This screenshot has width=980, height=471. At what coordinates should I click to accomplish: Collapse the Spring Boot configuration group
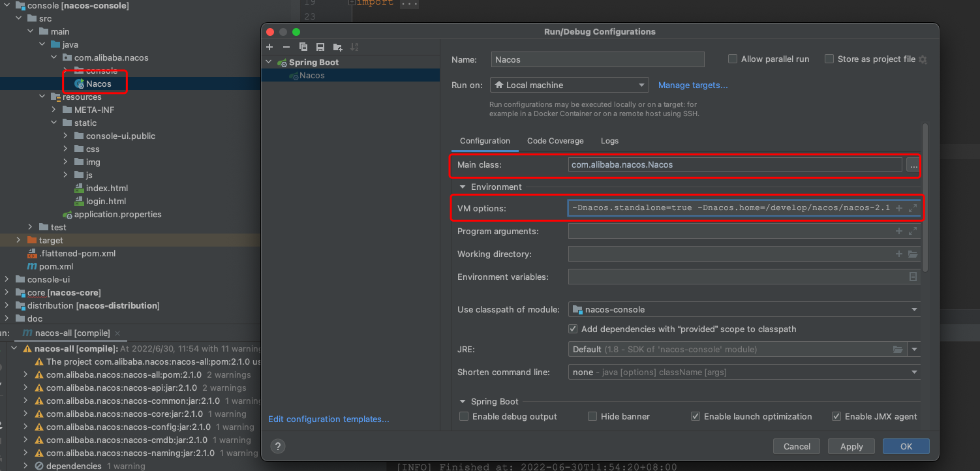point(269,63)
